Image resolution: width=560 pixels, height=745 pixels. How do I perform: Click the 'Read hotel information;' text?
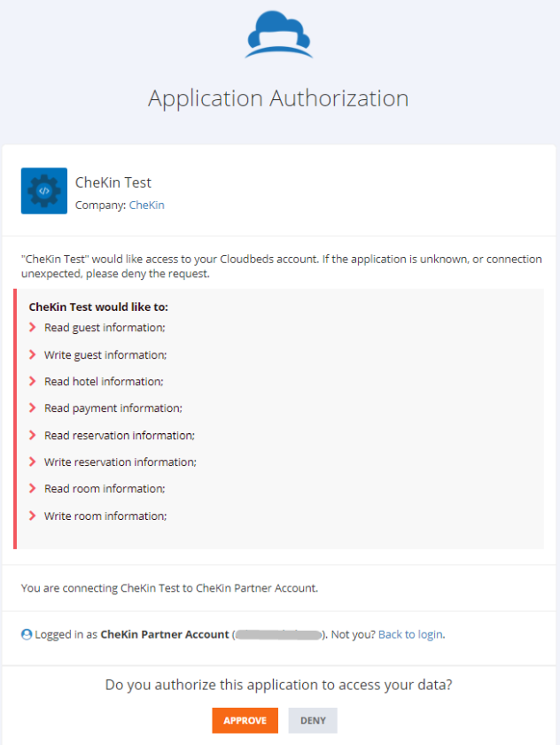tap(104, 382)
